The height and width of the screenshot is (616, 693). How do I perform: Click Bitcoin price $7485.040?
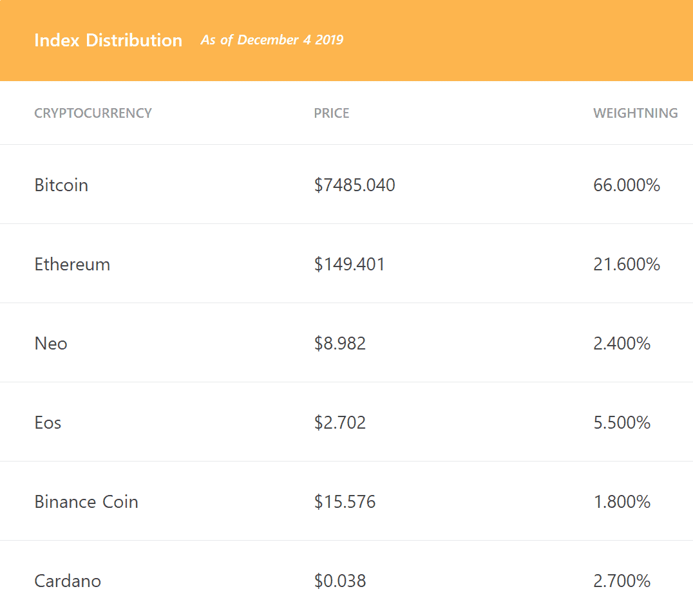pos(354,185)
